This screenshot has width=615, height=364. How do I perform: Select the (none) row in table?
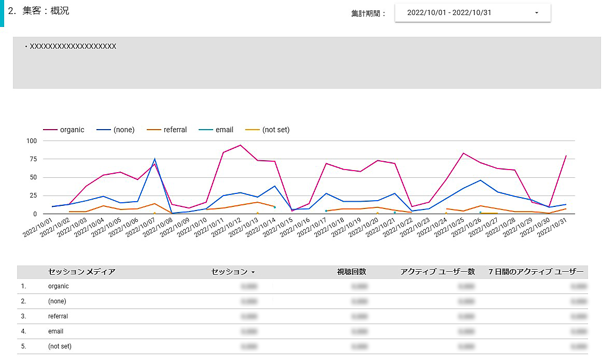tap(57, 301)
